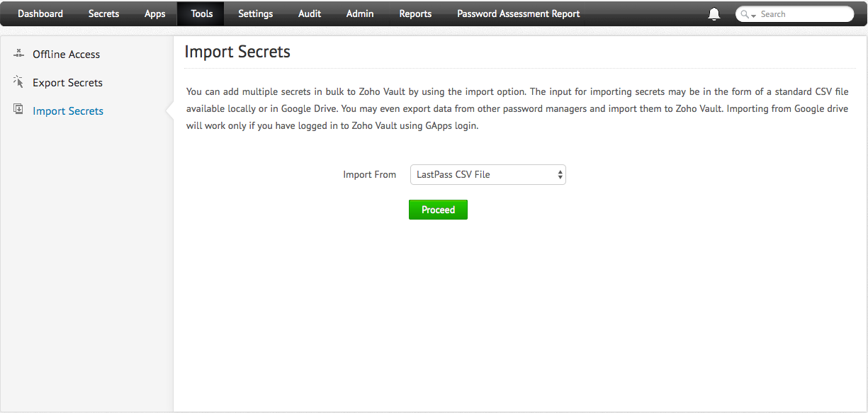View the Audit section
Viewport: 868px width, 413px height.
tap(310, 13)
